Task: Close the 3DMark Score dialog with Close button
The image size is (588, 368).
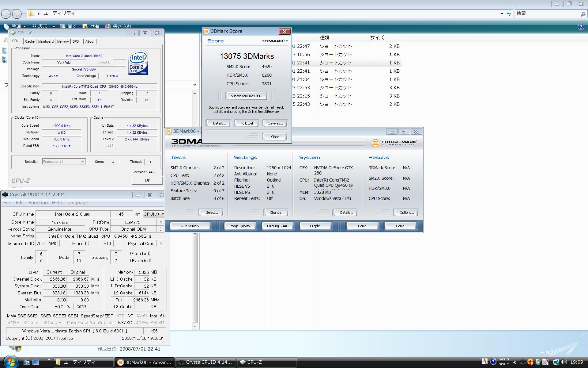Action: (x=275, y=137)
